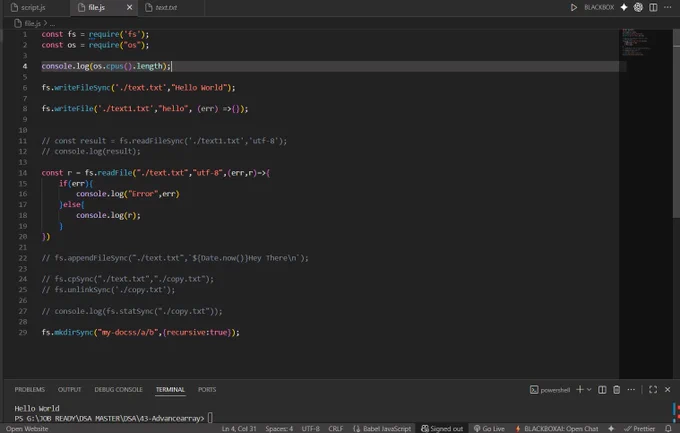Click 'mkdirSync' on line 29
Screen dimensions: 680x433
pos(74,332)
